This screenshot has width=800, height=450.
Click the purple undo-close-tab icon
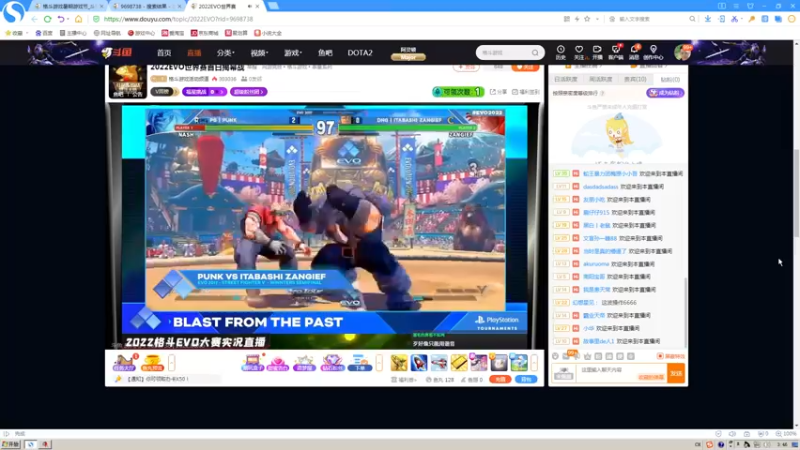61,19
